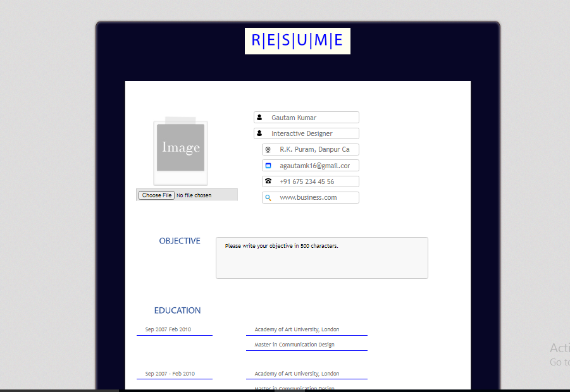570x392 pixels.
Task: Click the RESUME title heading
Action: coord(297,40)
